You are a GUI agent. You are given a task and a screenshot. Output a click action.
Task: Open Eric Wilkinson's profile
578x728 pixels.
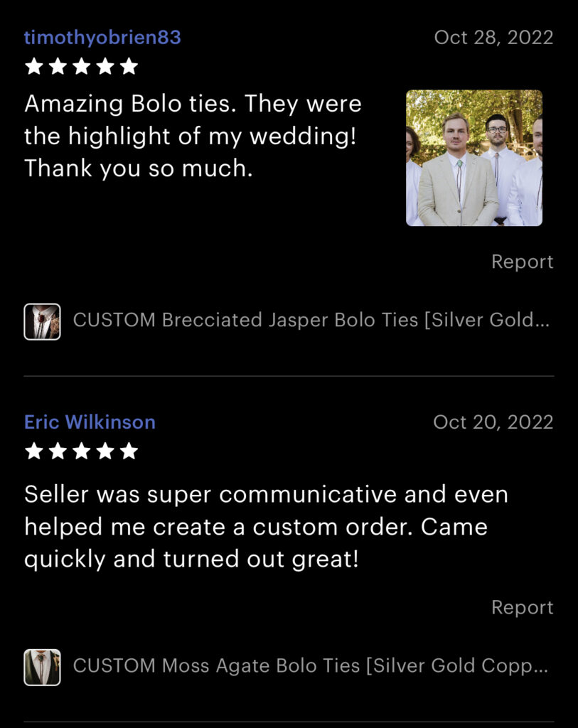[90, 422]
